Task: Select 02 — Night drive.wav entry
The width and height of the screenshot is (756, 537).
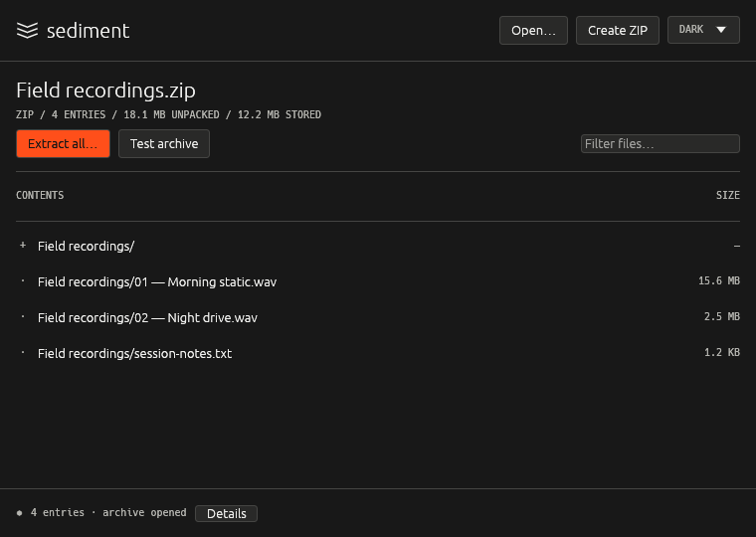Action: click(x=378, y=317)
